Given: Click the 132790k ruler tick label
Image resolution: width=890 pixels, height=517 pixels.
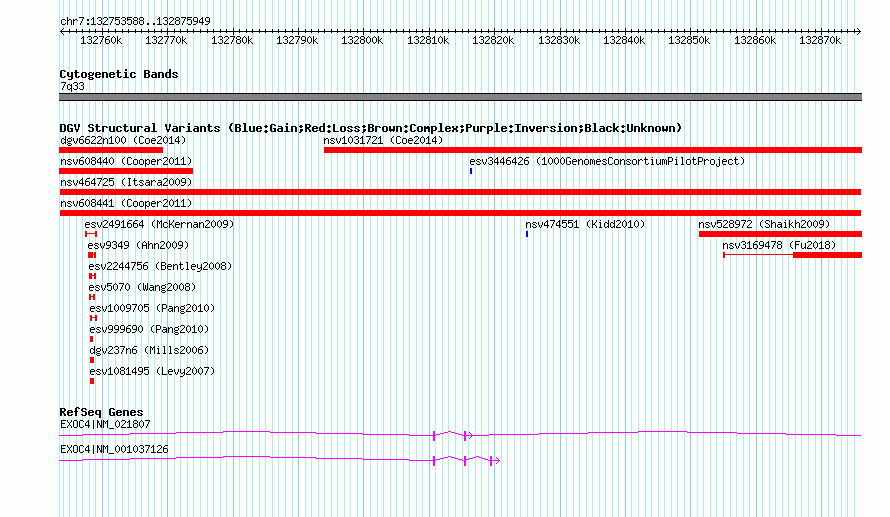Looking at the screenshot, I should click(x=297, y=40).
